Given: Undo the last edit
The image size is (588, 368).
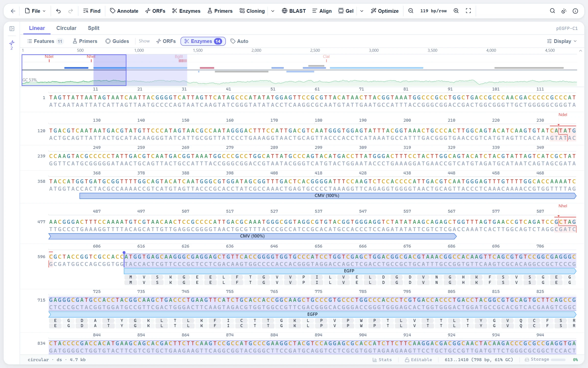Looking at the screenshot, I should click(58, 11).
